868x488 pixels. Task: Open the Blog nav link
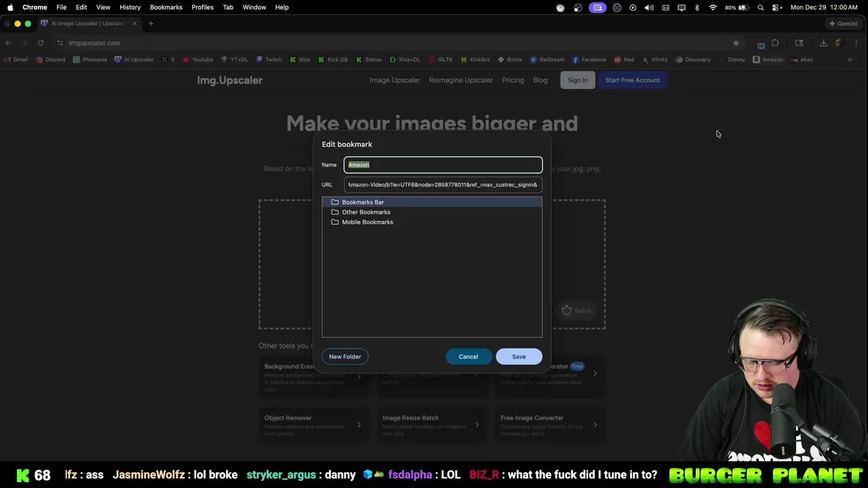tap(540, 80)
